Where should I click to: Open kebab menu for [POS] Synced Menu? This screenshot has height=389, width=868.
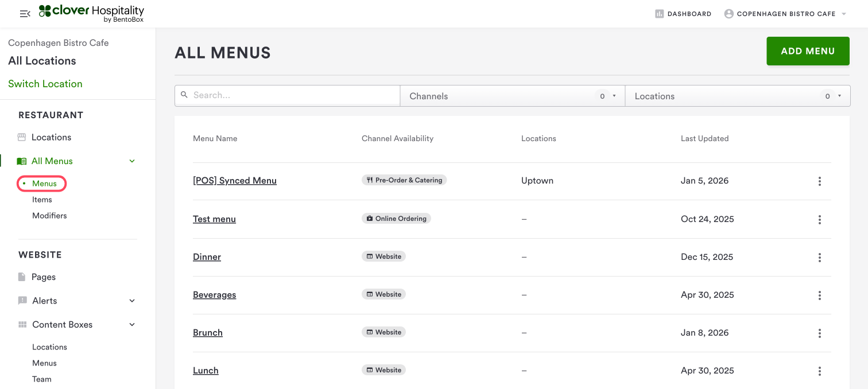819,181
